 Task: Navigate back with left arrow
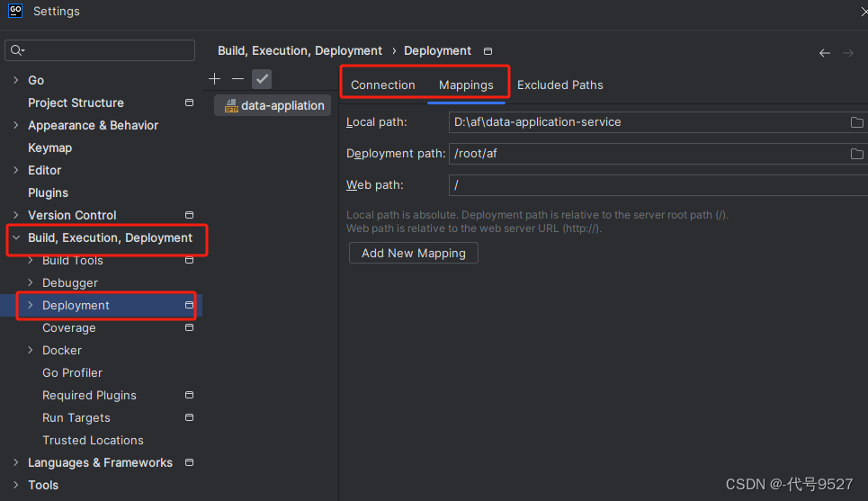[825, 53]
